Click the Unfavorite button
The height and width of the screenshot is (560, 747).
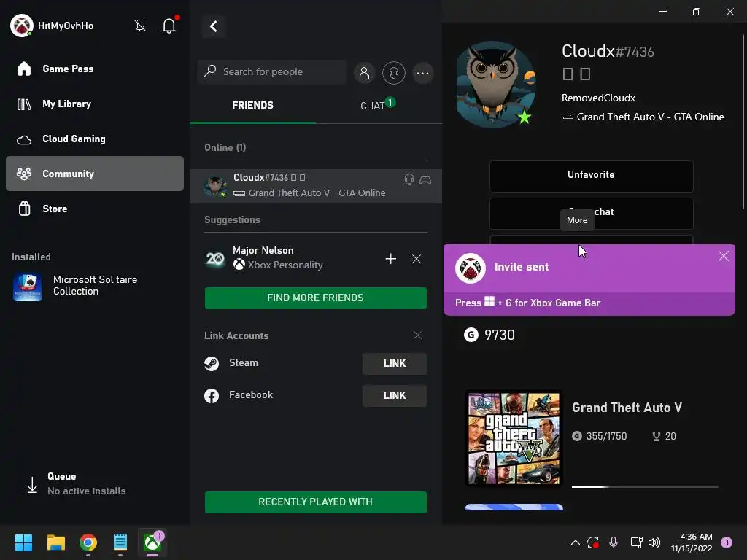click(591, 176)
